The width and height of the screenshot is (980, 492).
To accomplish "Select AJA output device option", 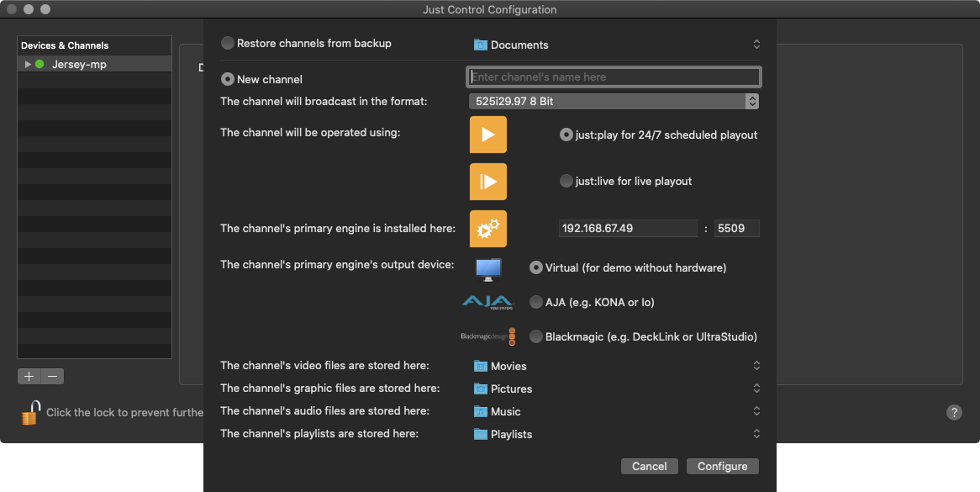I will pyautogui.click(x=535, y=302).
